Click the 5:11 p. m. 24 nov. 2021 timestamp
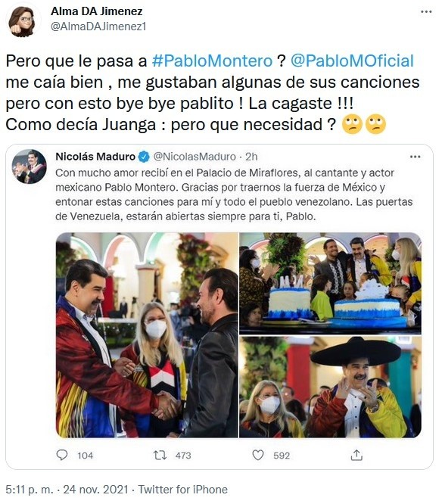Screen dimensions: 442x504 67,490
